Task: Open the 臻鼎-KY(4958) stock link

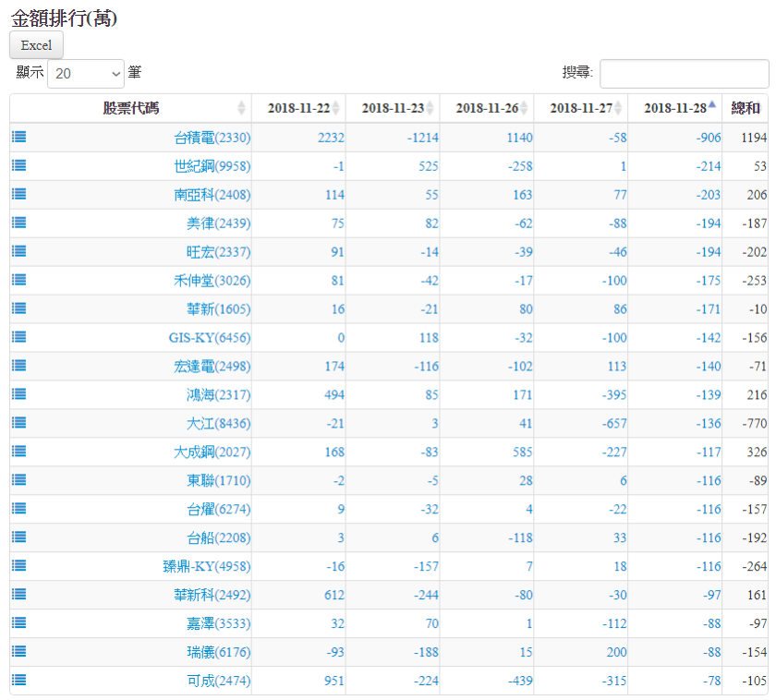Action: [207, 566]
